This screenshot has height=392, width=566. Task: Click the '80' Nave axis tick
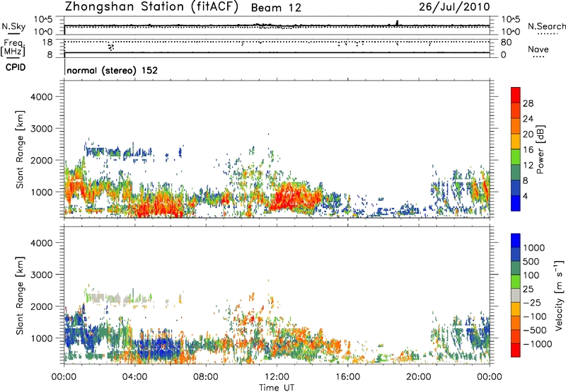pos(506,42)
